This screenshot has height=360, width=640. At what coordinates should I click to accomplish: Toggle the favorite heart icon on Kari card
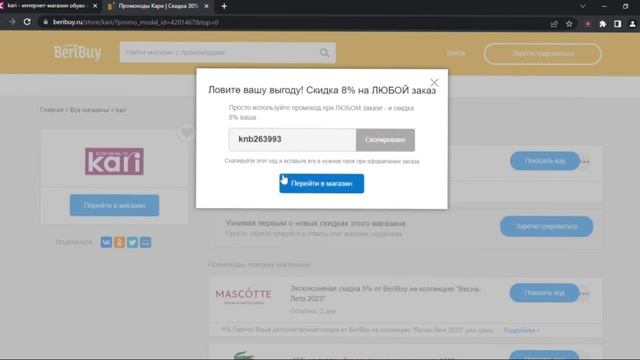point(187,132)
